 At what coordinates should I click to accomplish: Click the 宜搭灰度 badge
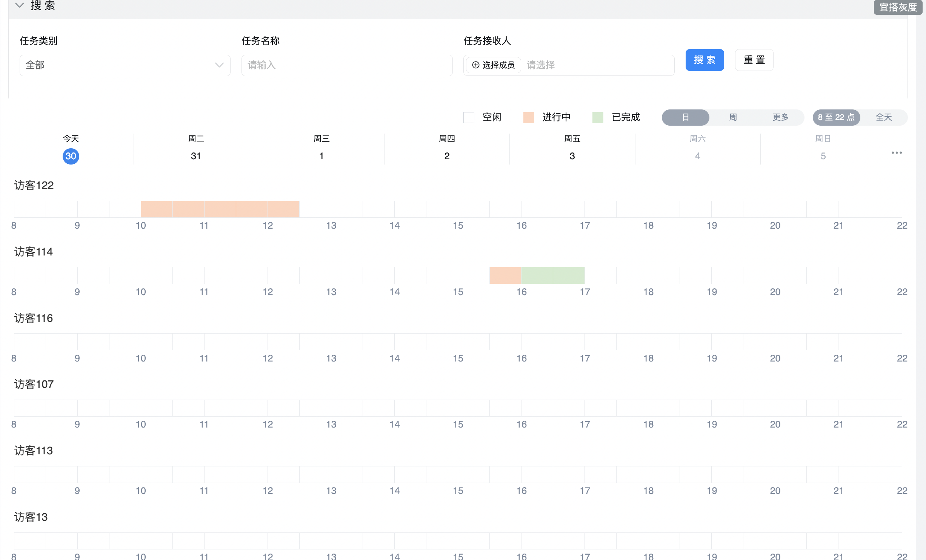tap(898, 7)
